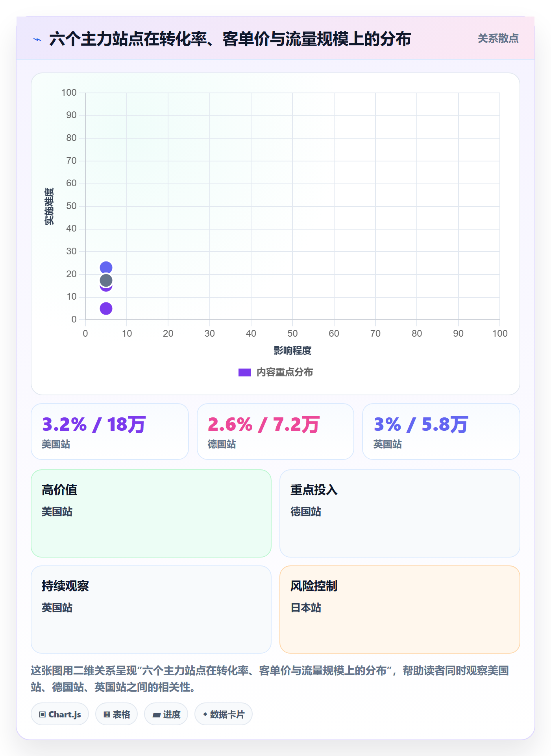Select the 高价值 quadrant heading
Screen dimensions: 551x756
pyautogui.click(x=59, y=490)
